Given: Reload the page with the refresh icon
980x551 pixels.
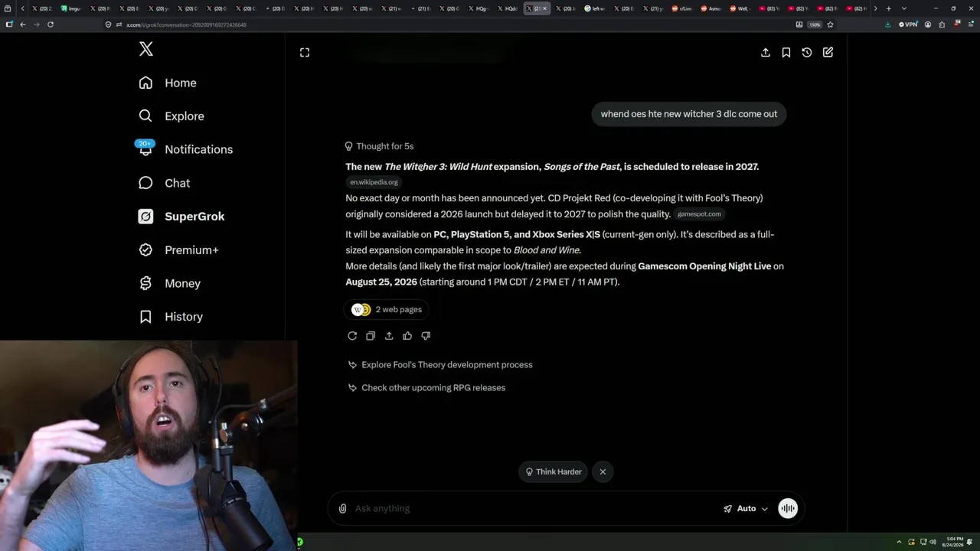Looking at the screenshot, I should click(51, 24).
